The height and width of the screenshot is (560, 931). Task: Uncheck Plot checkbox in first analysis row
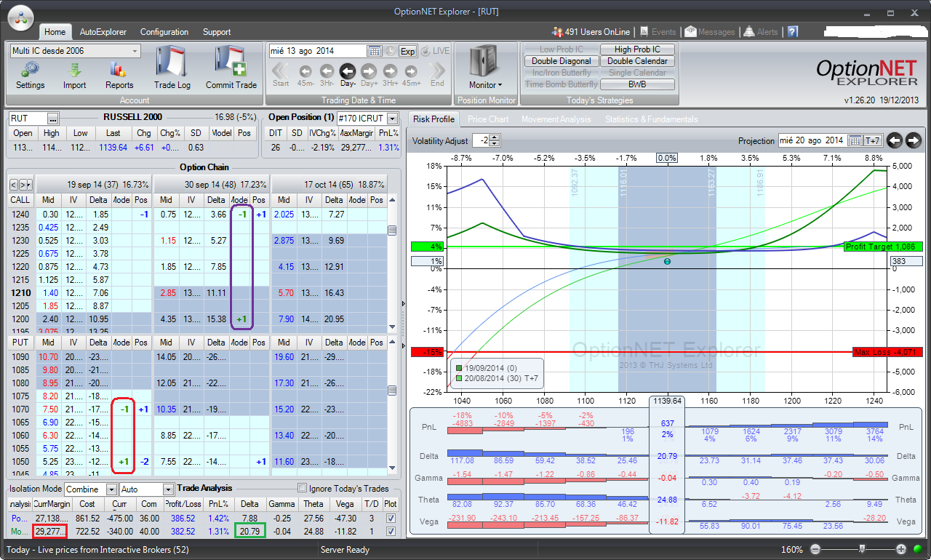[x=391, y=518]
